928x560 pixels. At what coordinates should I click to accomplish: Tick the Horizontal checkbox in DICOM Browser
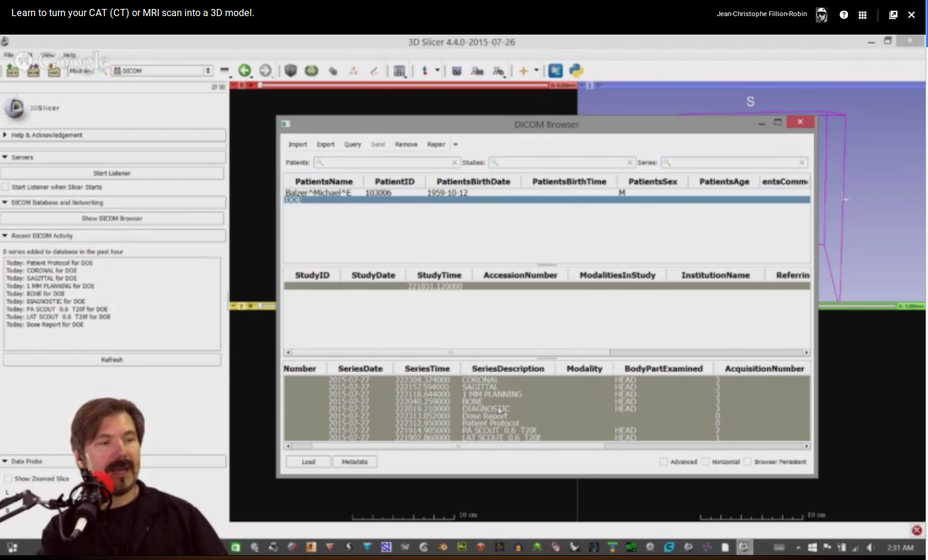click(705, 462)
